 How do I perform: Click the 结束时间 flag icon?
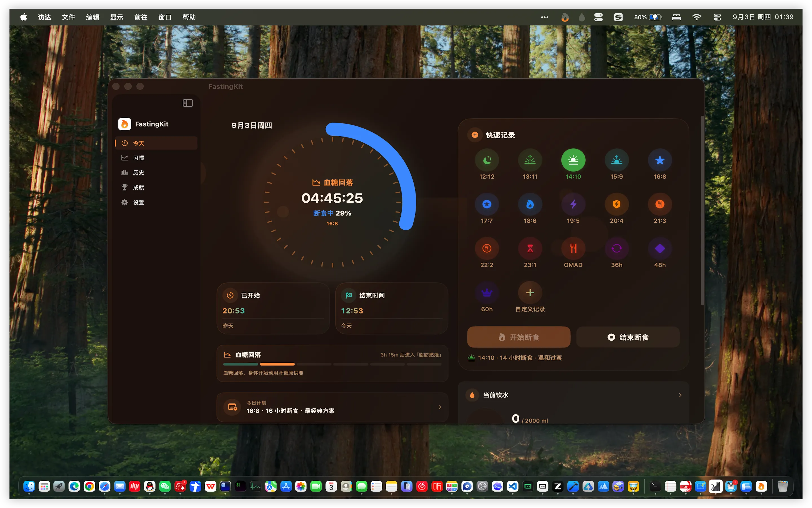coord(348,295)
